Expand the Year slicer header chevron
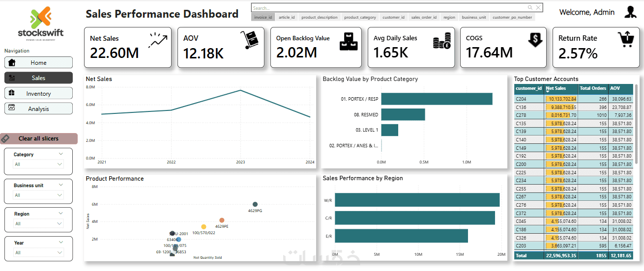The width and height of the screenshot is (644, 271). [60, 243]
